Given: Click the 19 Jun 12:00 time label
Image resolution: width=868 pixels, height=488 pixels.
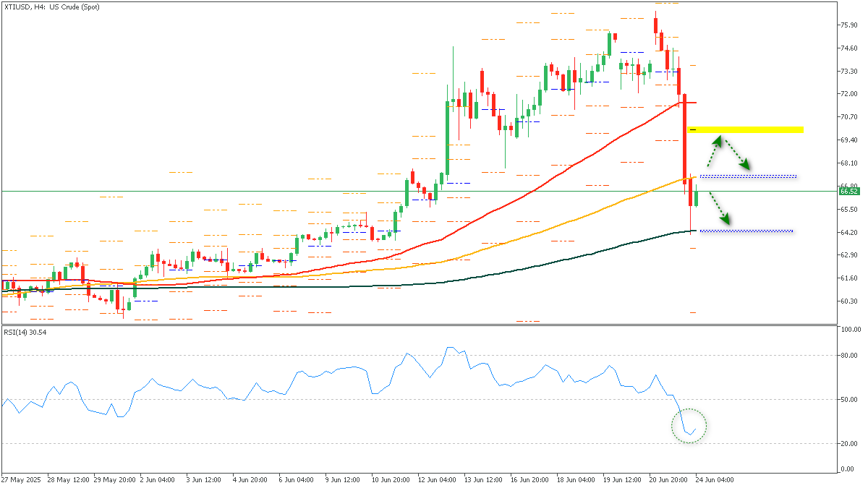Looking at the screenshot, I should coord(621,479).
